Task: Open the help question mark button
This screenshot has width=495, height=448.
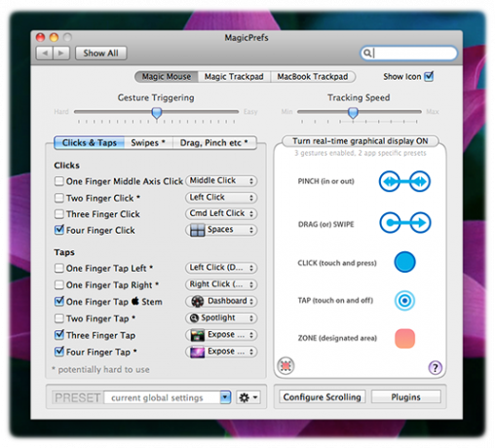Action: pyautogui.click(x=436, y=368)
